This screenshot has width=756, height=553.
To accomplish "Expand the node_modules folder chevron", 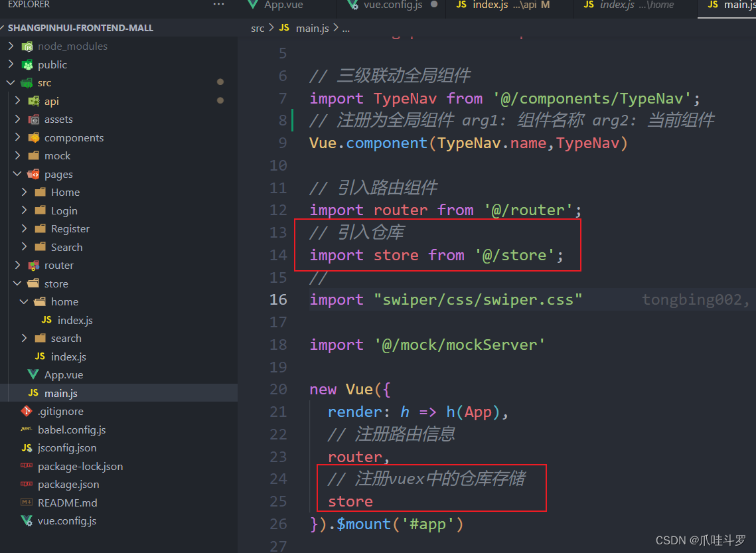I will point(11,46).
